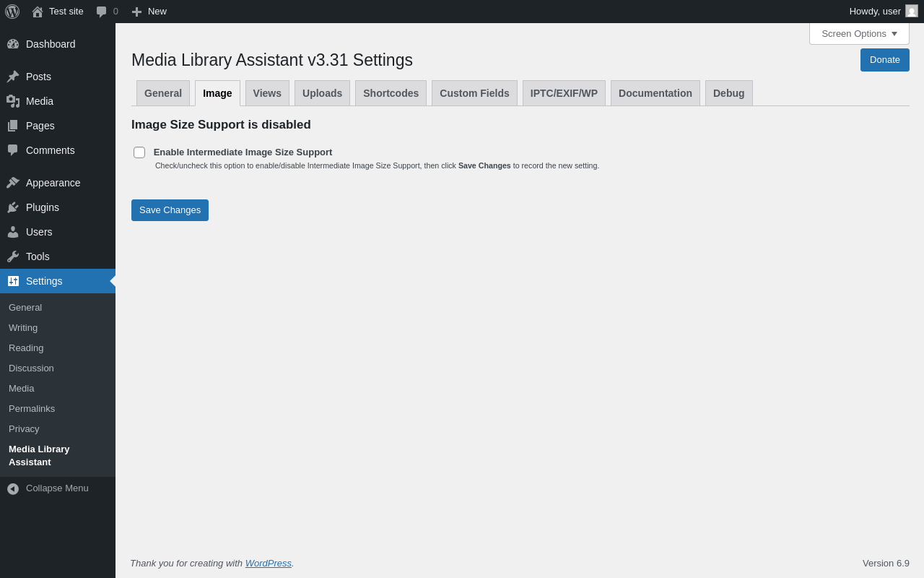Click the plus New content icon
The image size is (924, 578).
(x=136, y=12)
